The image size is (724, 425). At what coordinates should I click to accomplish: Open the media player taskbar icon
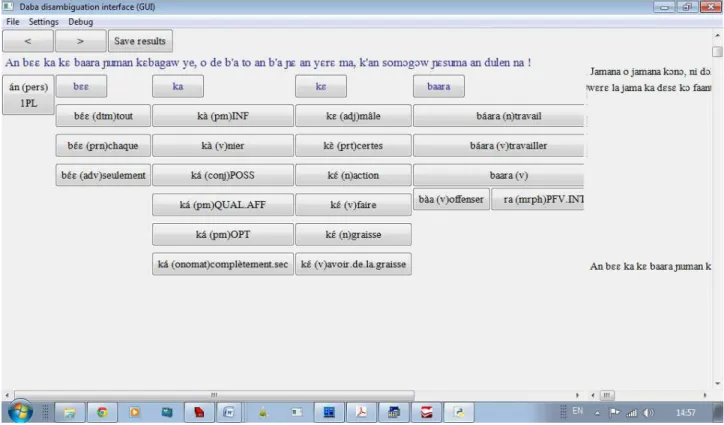pyautogui.click(x=134, y=412)
